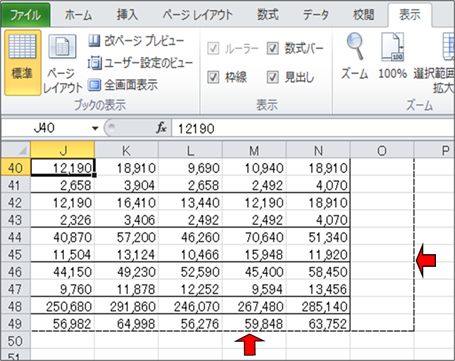The width and height of the screenshot is (455, 361).
Task: Select column M header
Action: pos(254,150)
